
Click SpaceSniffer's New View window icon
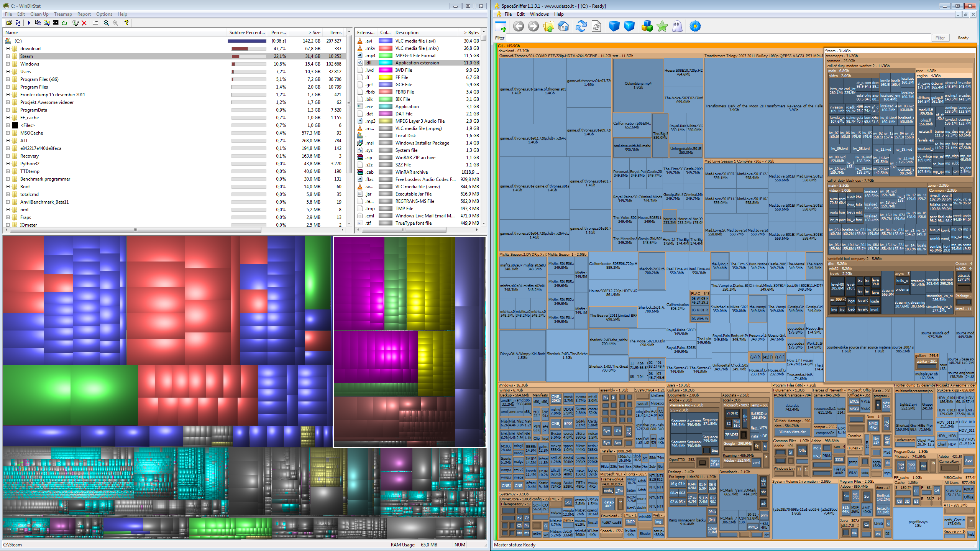pos(501,26)
